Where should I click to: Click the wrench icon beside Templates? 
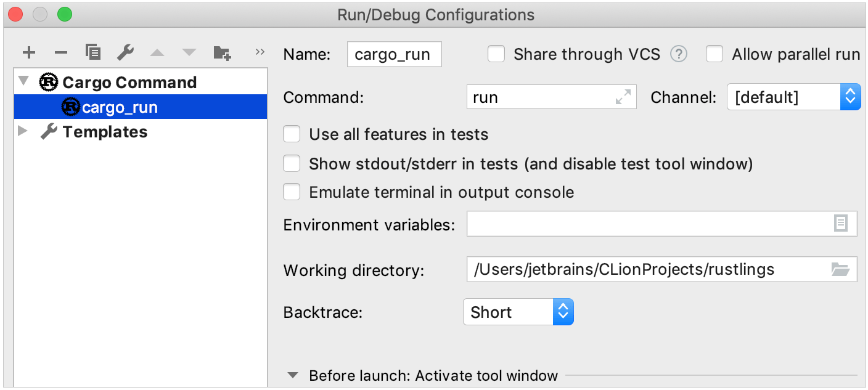[x=49, y=132]
